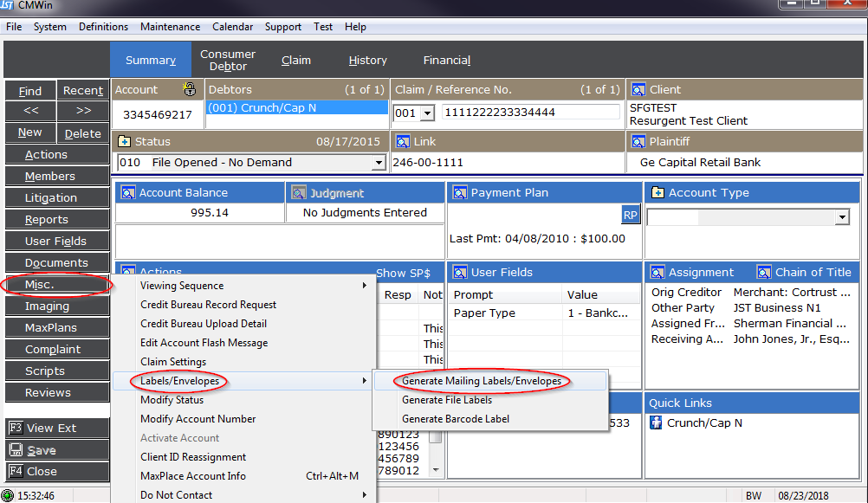868x503 pixels.
Task: Click the plus icon beside Account Type
Action: (x=657, y=192)
